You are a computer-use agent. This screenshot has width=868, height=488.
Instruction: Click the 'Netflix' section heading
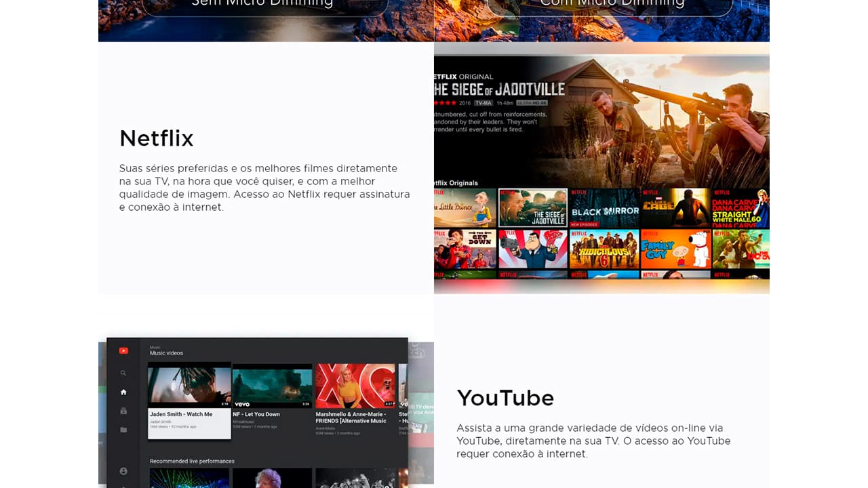click(x=157, y=138)
